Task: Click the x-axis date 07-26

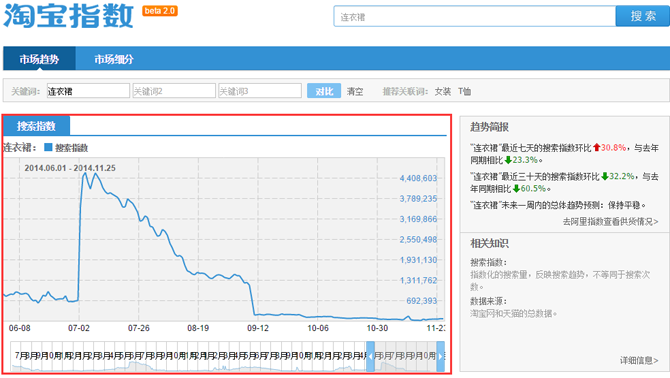Action: [139, 328]
